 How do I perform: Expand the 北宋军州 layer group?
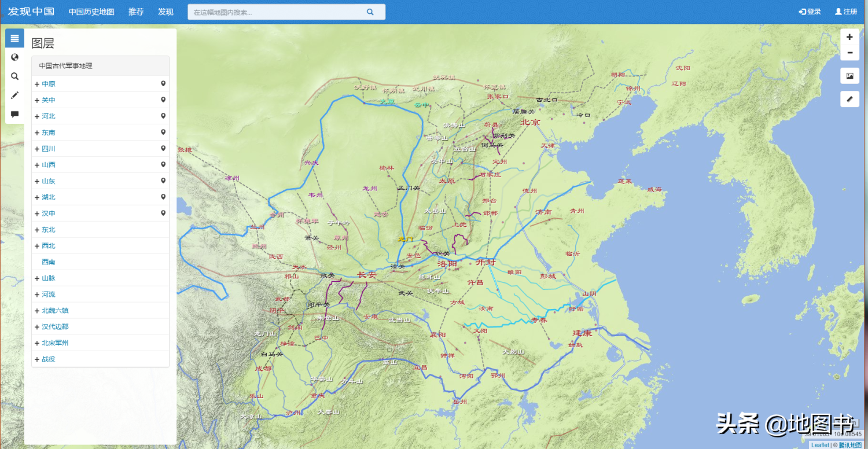pos(37,343)
